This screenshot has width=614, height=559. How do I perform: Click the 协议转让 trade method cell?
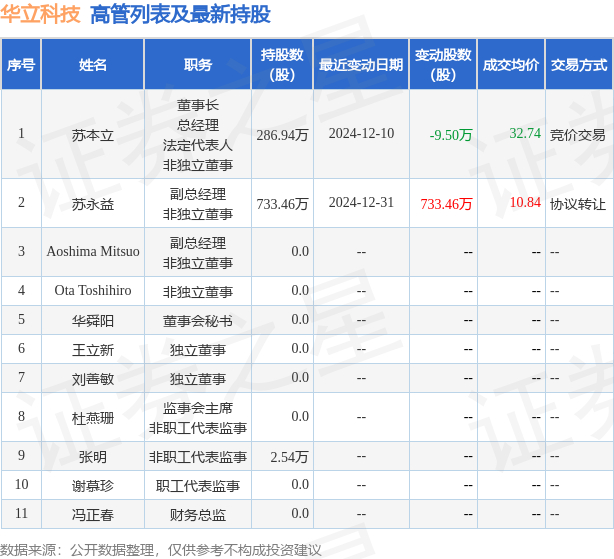point(578,204)
